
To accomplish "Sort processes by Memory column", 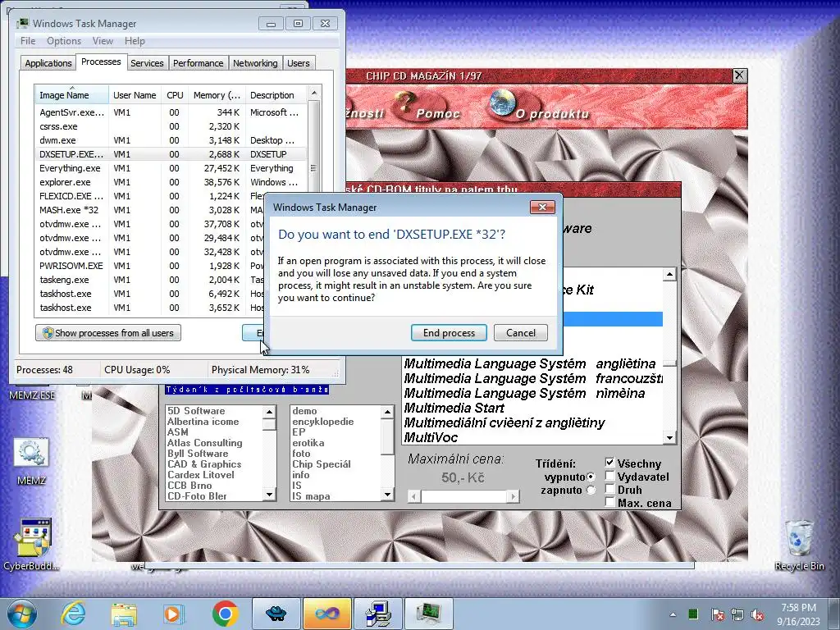I will (x=217, y=95).
